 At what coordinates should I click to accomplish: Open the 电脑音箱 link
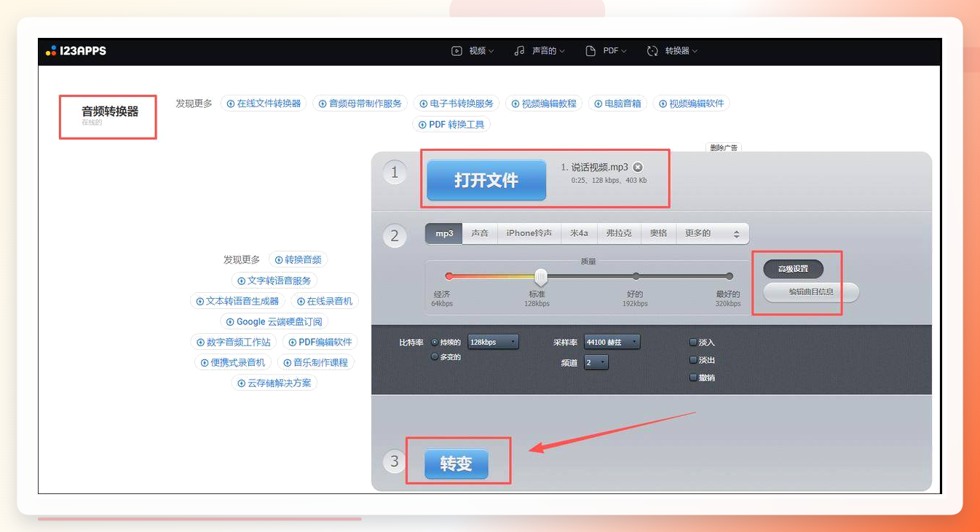click(617, 103)
